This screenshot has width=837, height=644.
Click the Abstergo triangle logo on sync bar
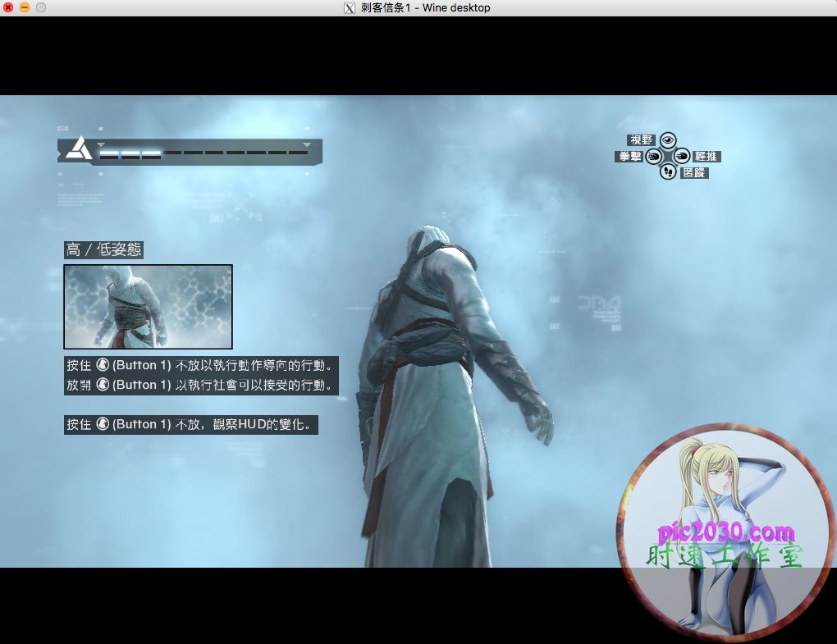tap(79, 148)
